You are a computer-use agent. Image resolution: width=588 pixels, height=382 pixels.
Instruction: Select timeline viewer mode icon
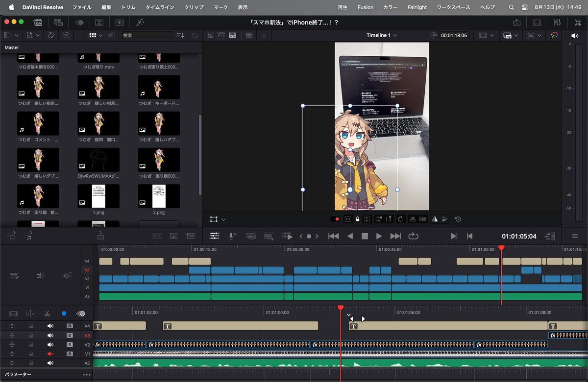233,35
